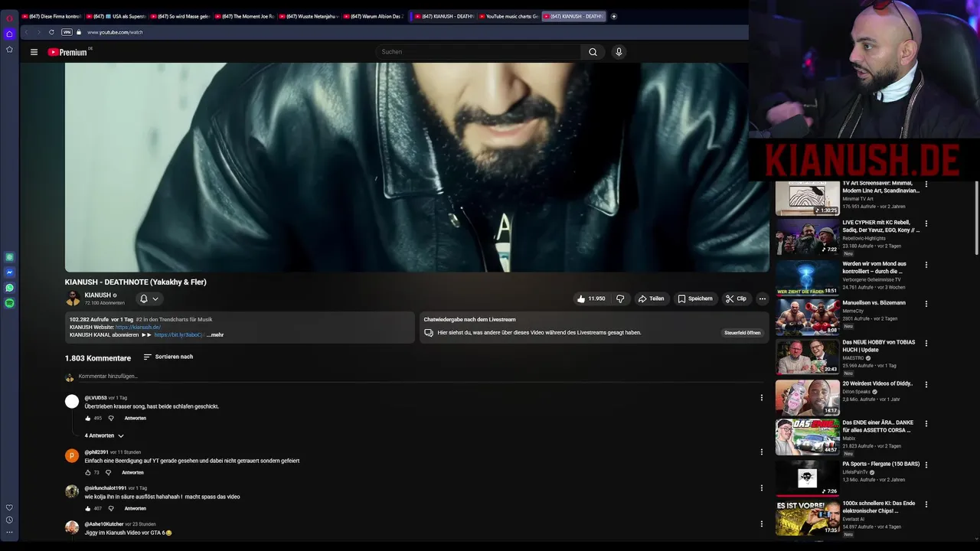Click the Teilen share button
The height and width of the screenshot is (551, 980).
651,298
